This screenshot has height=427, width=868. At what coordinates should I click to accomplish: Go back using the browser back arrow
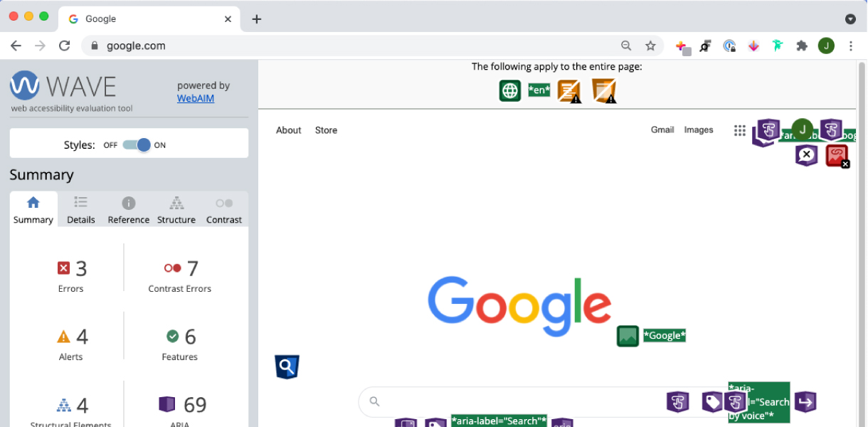16,46
